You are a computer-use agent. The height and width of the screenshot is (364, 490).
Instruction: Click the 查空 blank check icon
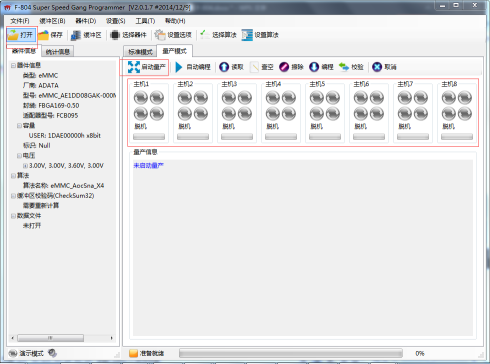[255, 67]
